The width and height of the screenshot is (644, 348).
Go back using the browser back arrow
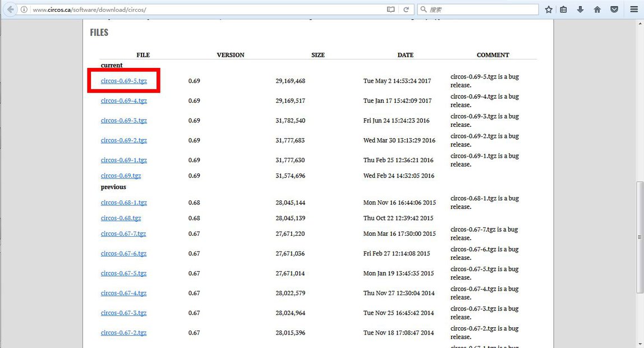tap(10, 10)
